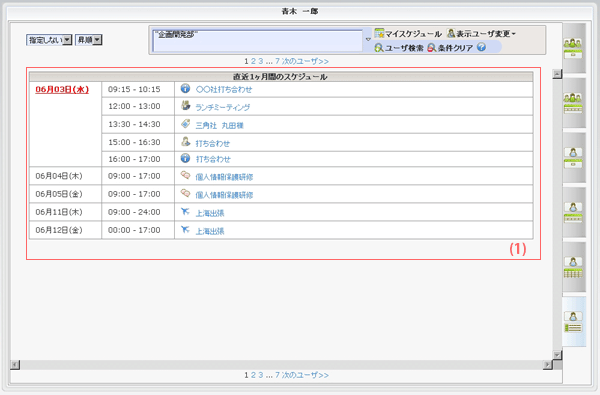
Task: Click the blue help question mark icon
Action: 481,47
